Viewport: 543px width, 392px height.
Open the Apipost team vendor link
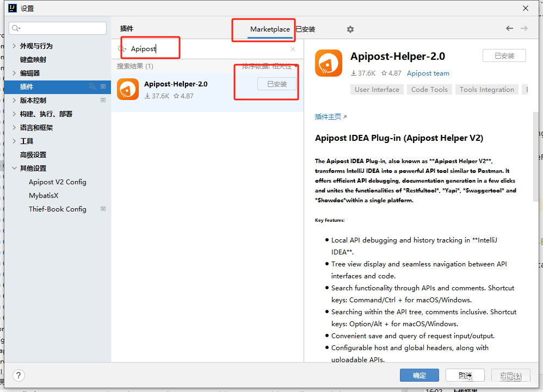click(428, 73)
